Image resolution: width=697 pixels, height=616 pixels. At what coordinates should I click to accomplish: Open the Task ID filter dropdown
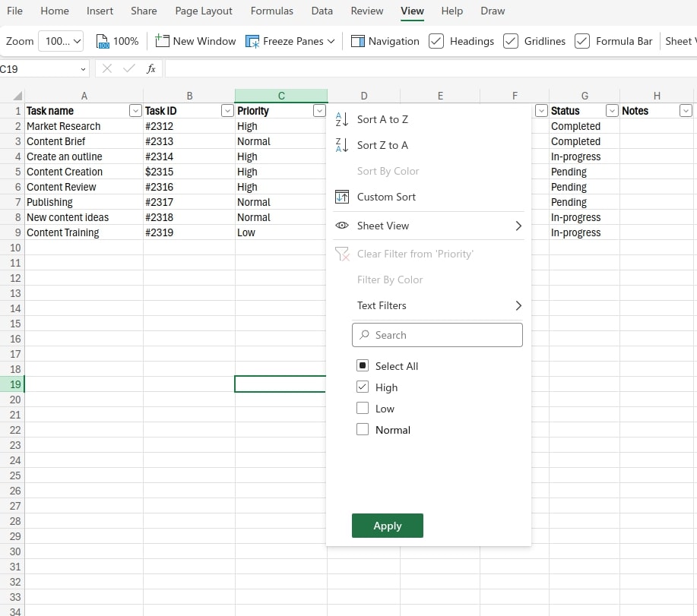(x=227, y=111)
